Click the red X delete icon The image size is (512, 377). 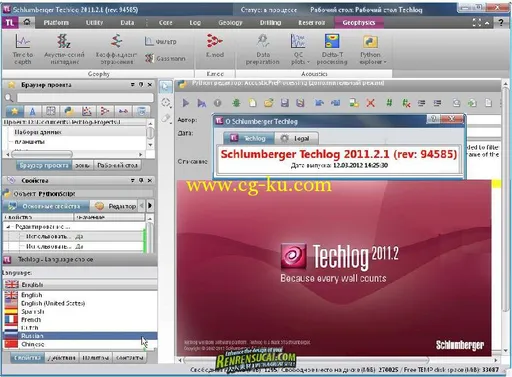(x=370, y=103)
